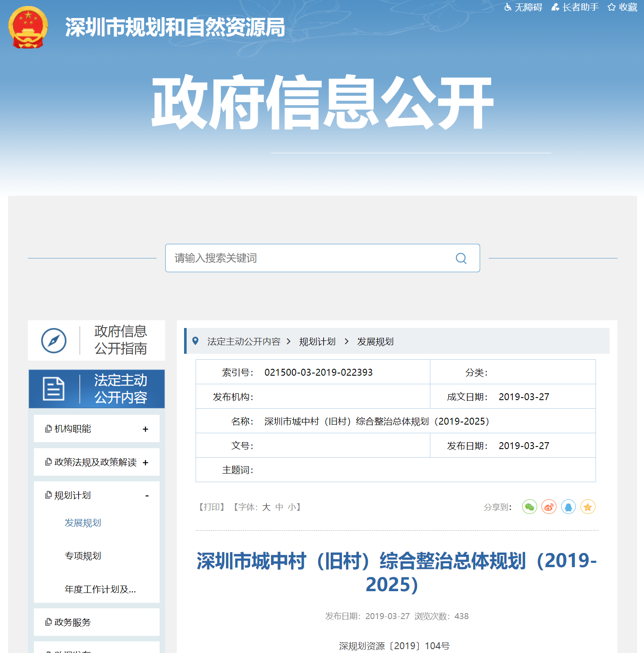The image size is (644, 653).
Task: Click the search magnifier icon
Action: 461,258
